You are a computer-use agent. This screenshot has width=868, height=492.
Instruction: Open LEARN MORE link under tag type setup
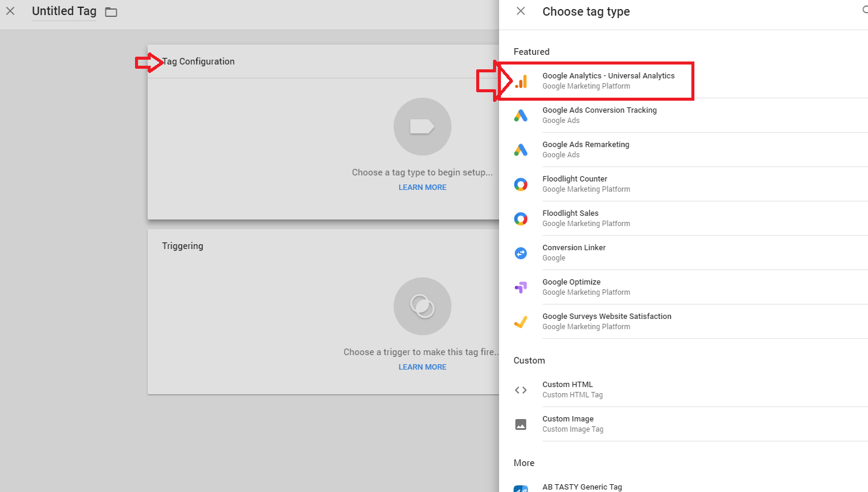pyautogui.click(x=423, y=188)
